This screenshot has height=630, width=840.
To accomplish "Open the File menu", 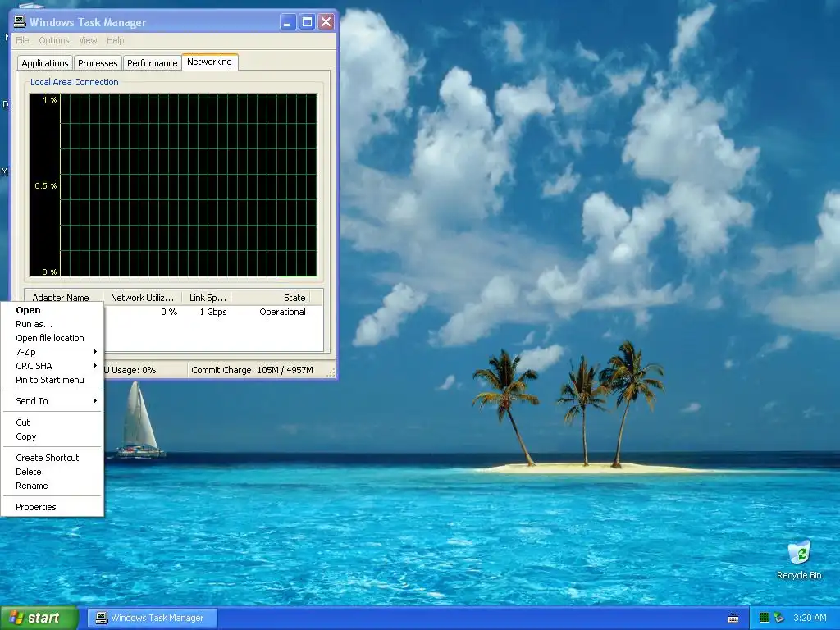I will (22, 40).
